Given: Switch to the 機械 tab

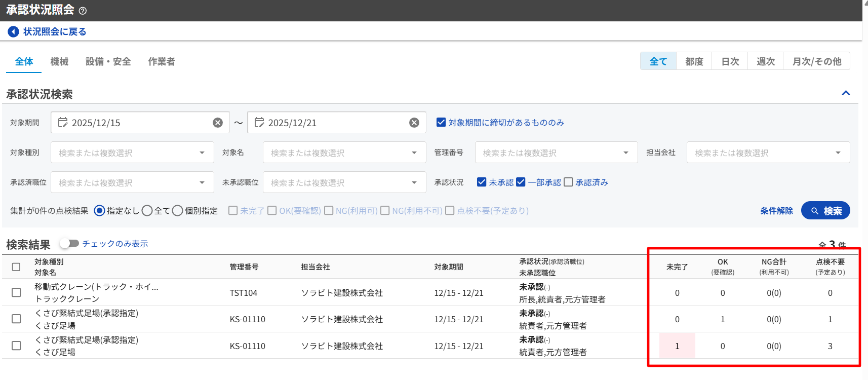Looking at the screenshot, I should click(59, 62).
